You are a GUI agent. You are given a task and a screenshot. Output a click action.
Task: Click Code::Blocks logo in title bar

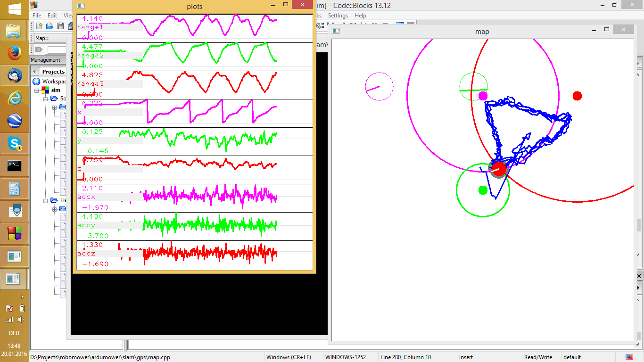tap(33, 5)
